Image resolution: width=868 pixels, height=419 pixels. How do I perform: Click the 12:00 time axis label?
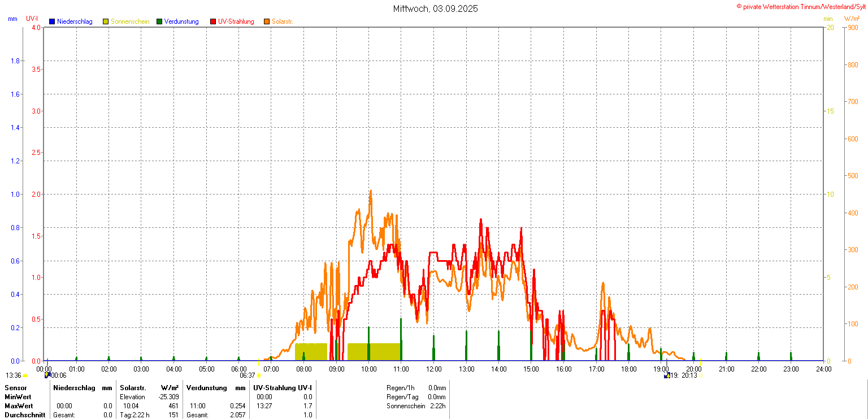[433, 369]
